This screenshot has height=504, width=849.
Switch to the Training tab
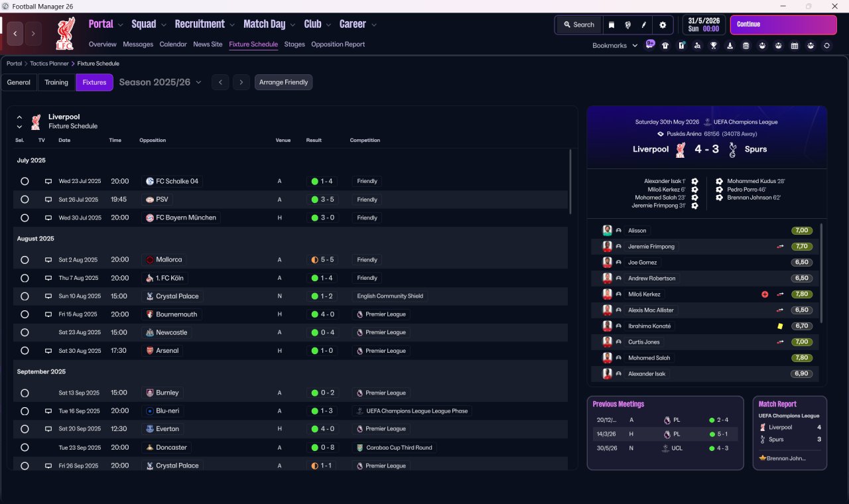(x=56, y=82)
